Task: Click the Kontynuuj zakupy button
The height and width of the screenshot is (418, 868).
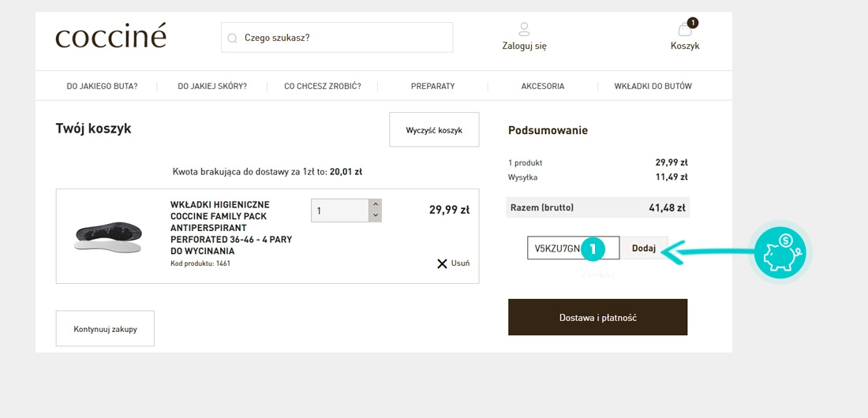Action: point(105,329)
